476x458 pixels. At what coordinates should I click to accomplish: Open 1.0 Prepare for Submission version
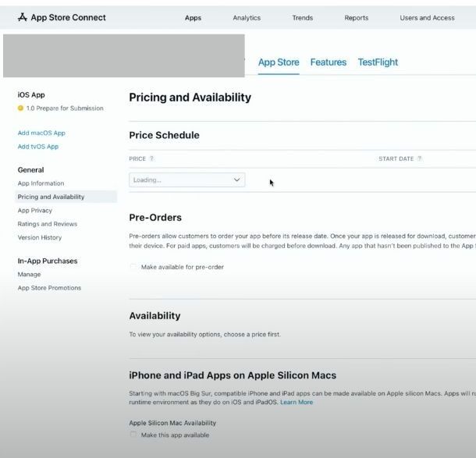64,108
